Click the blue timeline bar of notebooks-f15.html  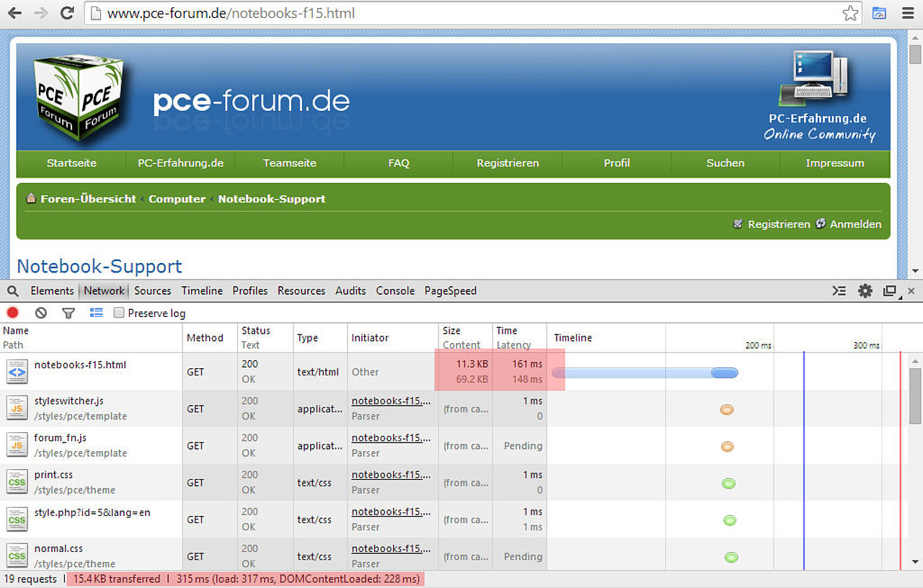(x=645, y=373)
